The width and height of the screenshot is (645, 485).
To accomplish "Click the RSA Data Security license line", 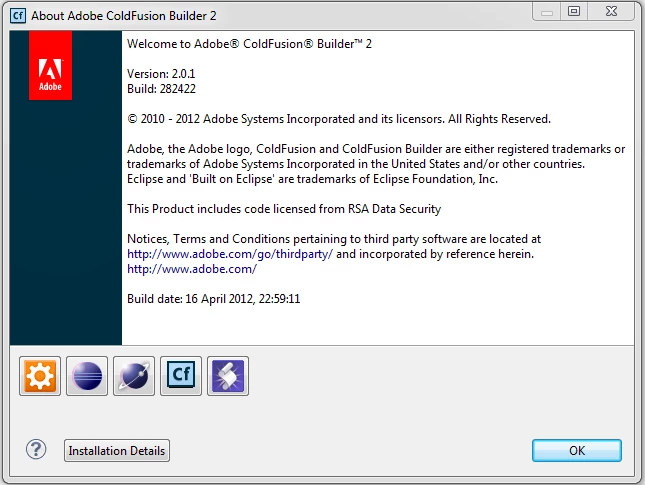I will [x=284, y=209].
